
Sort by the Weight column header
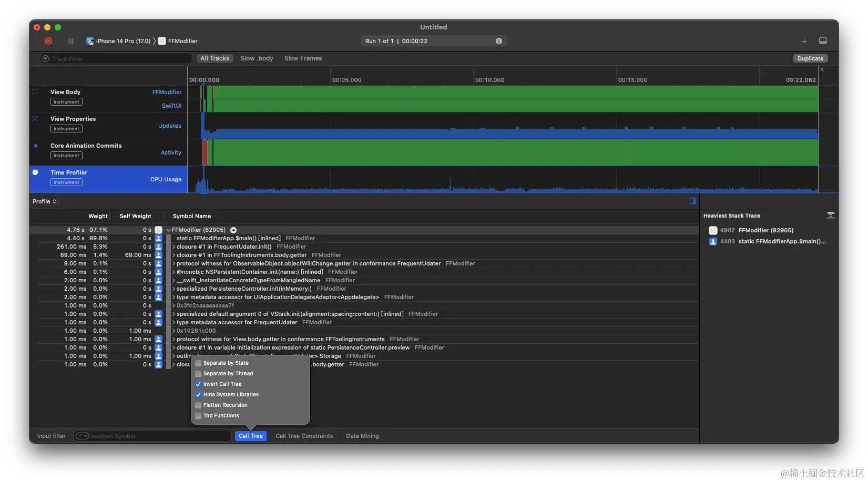coord(98,216)
